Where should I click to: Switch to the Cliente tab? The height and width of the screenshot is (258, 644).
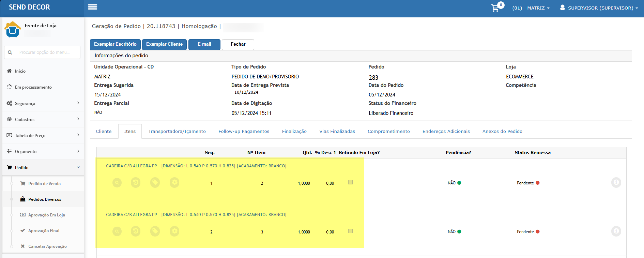[104, 131]
